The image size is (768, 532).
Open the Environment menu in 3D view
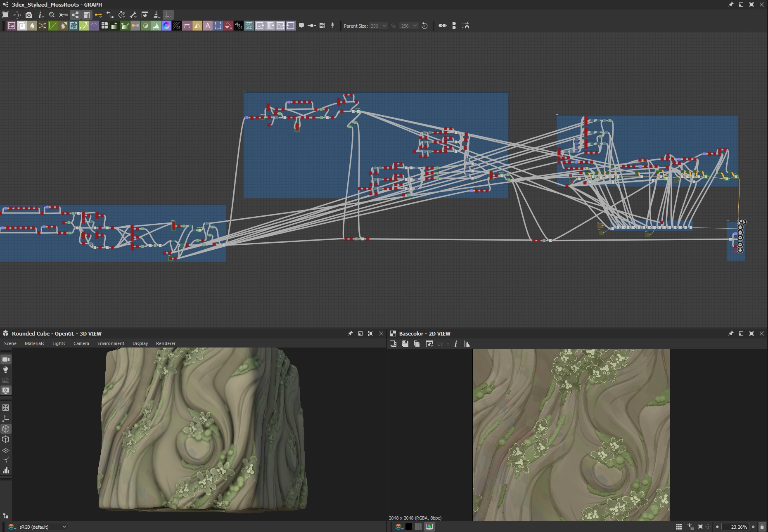[111, 343]
